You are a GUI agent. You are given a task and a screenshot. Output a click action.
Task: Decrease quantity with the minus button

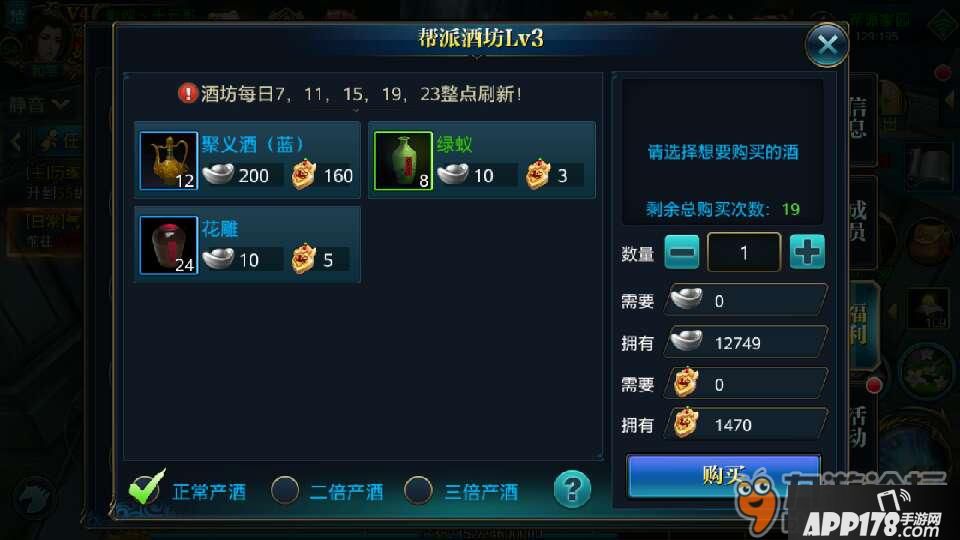click(x=681, y=252)
